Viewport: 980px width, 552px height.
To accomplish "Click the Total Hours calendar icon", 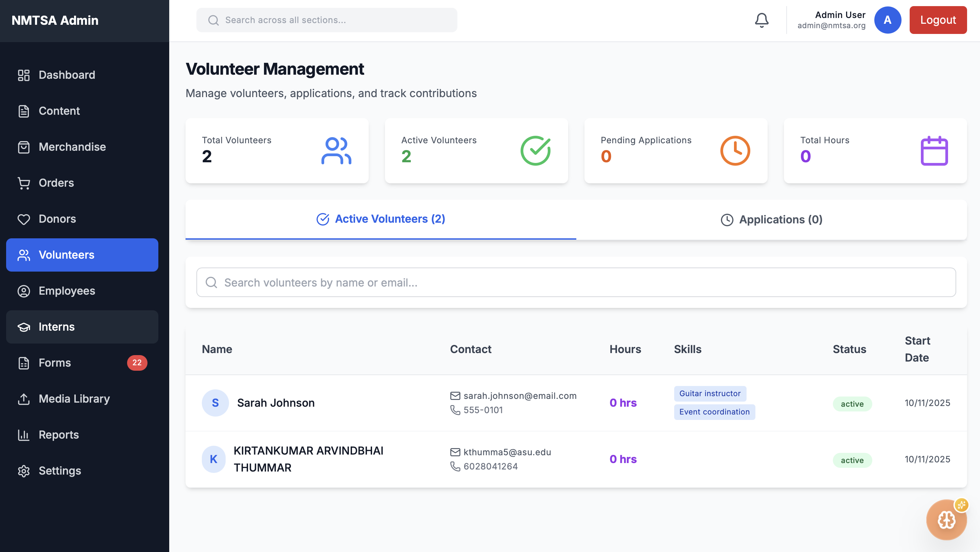I will tap(934, 151).
